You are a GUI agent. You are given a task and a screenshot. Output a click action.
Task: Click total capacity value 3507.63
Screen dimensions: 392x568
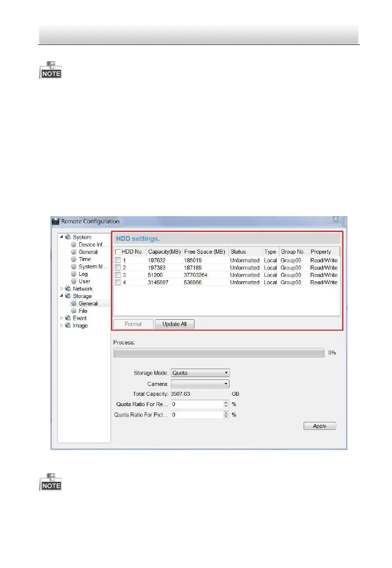(180, 394)
